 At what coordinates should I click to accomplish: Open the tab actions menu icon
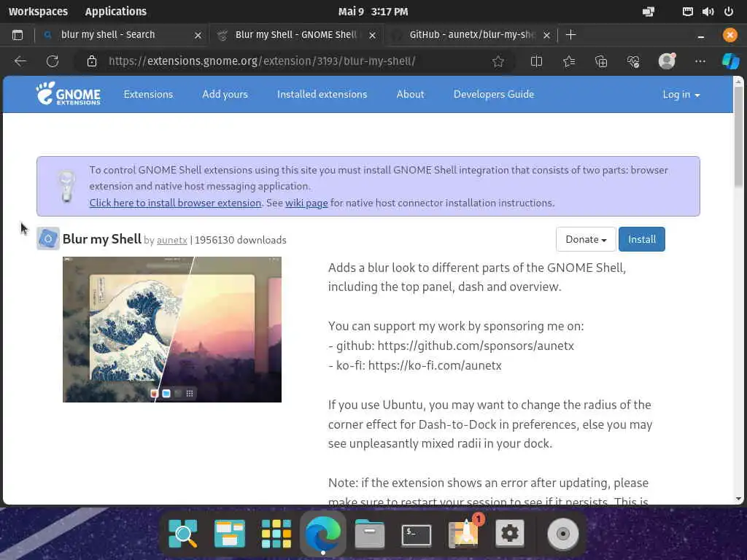click(18, 35)
